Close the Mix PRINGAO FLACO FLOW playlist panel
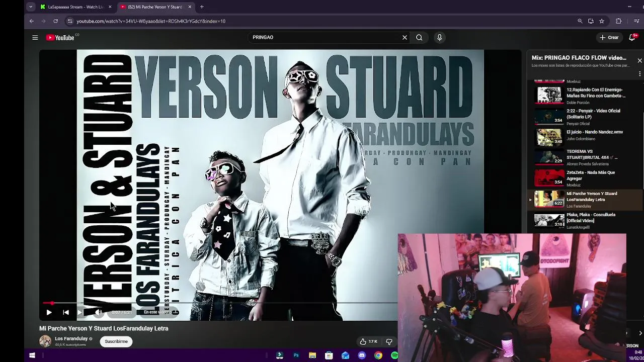Image resolution: width=644 pixels, height=362 pixels. click(x=639, y=60)
